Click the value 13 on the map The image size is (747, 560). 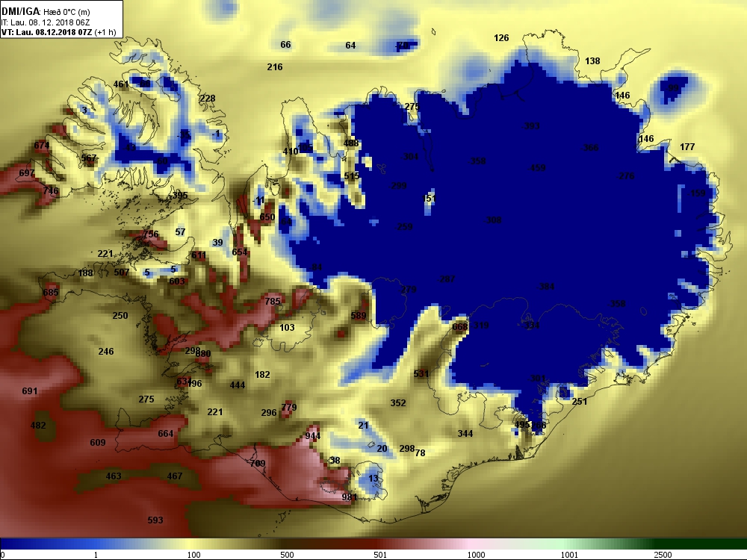tap(373, 478)
